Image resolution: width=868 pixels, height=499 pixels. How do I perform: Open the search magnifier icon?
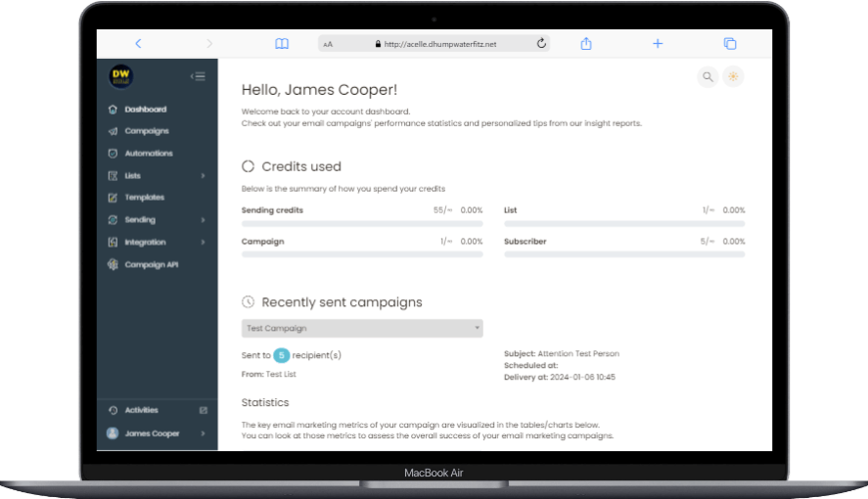click(707, 76)
